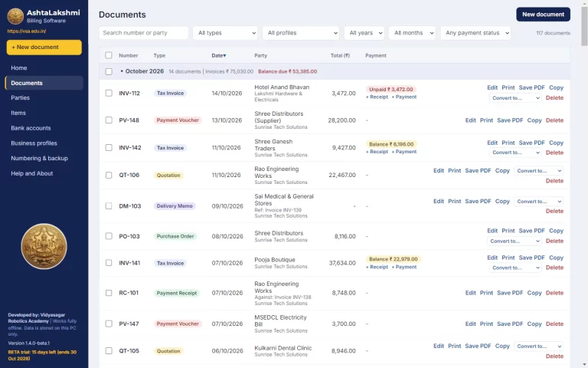This screenshot has width=588, height=368.
Task: Click the Balance ₹ 22,979.00 status badge
Action: click(394, 259)
